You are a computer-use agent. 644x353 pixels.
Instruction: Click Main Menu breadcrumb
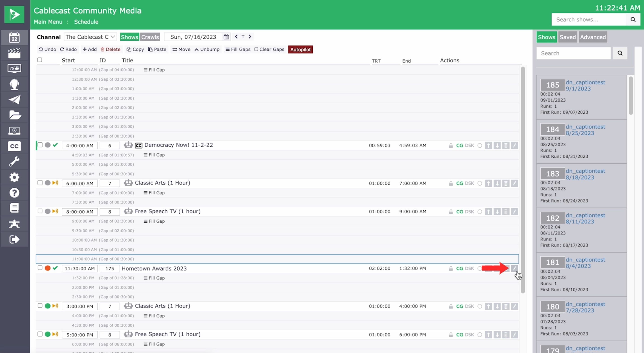pyautogui.click(x=48, y=22)
